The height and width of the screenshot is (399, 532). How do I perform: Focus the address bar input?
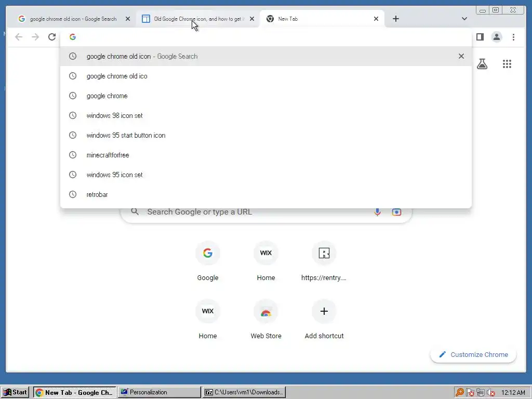(x=265, y=37)
